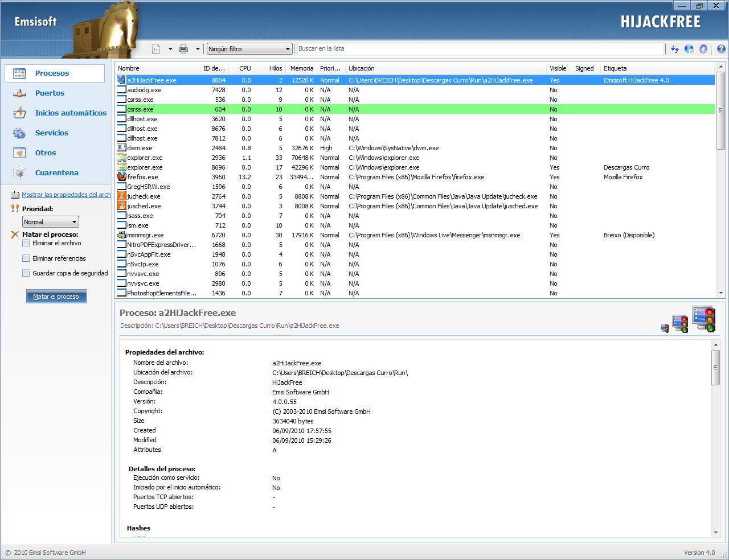Select the dwm.exe process row
The width and height of the screenshot is (729, 560).
point(415,148)
